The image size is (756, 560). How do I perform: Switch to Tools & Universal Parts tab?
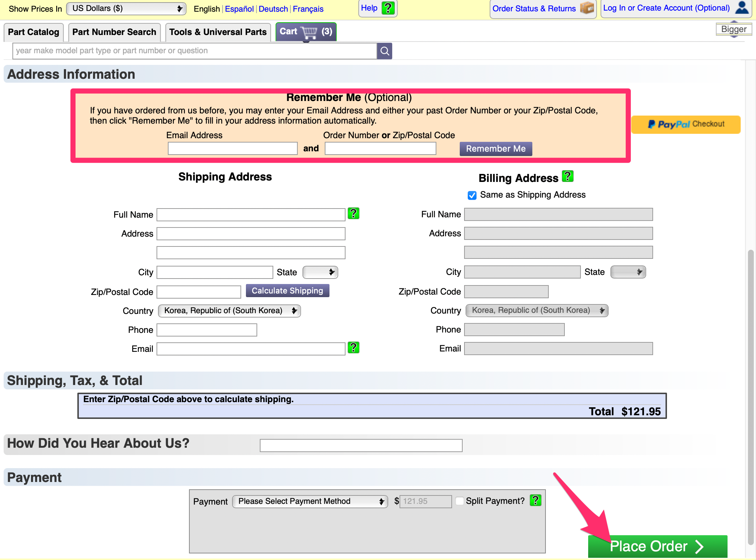pyautogui.click(x=218, y=32)
